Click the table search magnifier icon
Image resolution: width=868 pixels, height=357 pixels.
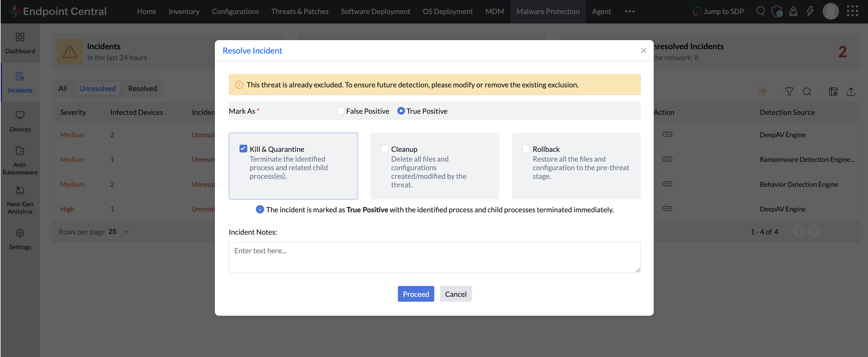807,91
